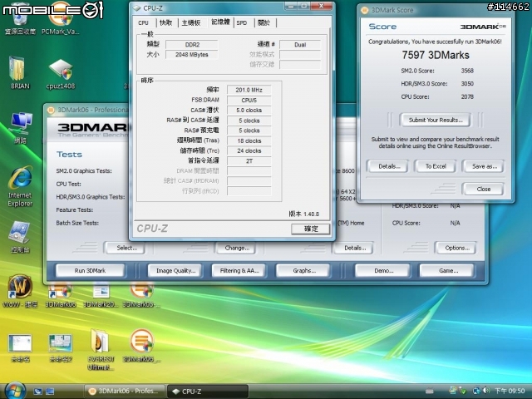The image size is (532, 399).
Task: Switch to cache tab in CPU-Z
Action: click(166, 22)
